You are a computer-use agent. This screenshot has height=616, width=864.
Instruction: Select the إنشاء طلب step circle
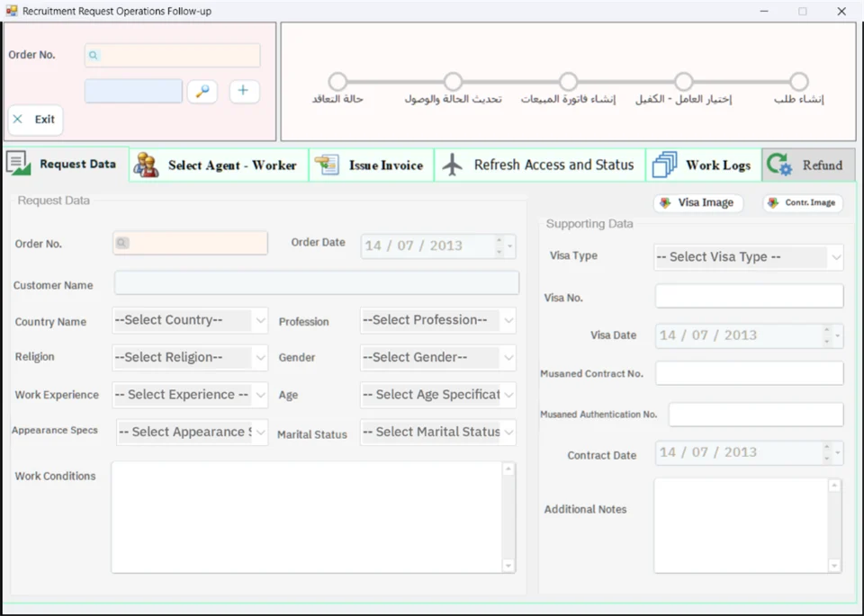click(799, 82)
